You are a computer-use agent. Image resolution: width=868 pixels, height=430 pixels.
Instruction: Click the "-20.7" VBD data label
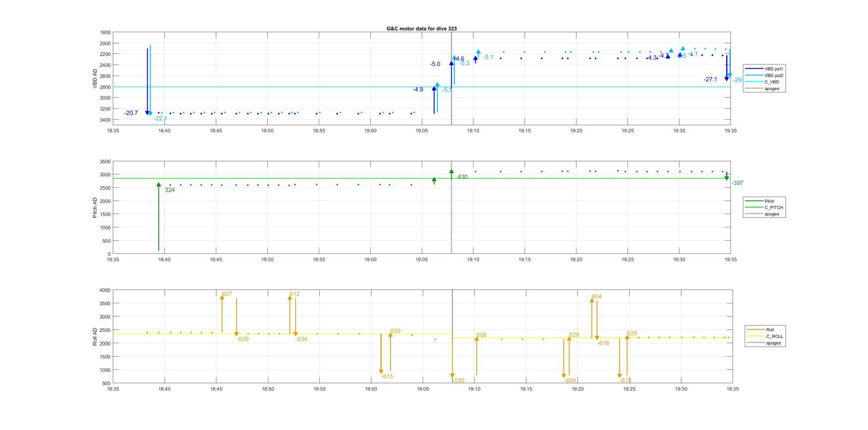tap(131, 113)
